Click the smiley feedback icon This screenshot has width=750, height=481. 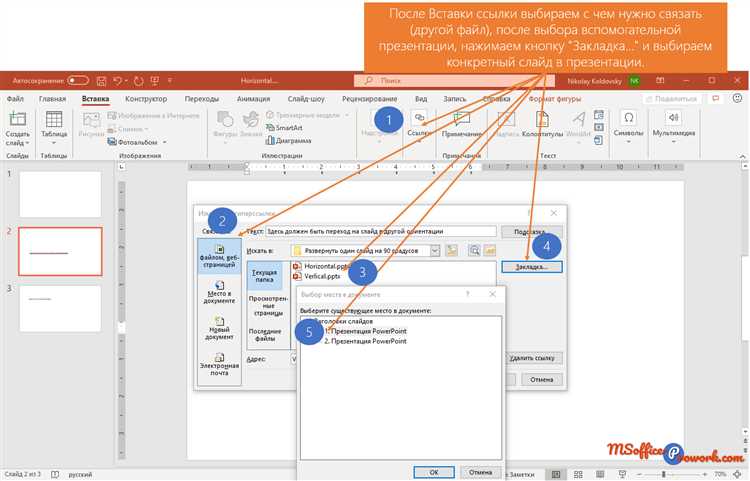(x=738, y=98)
